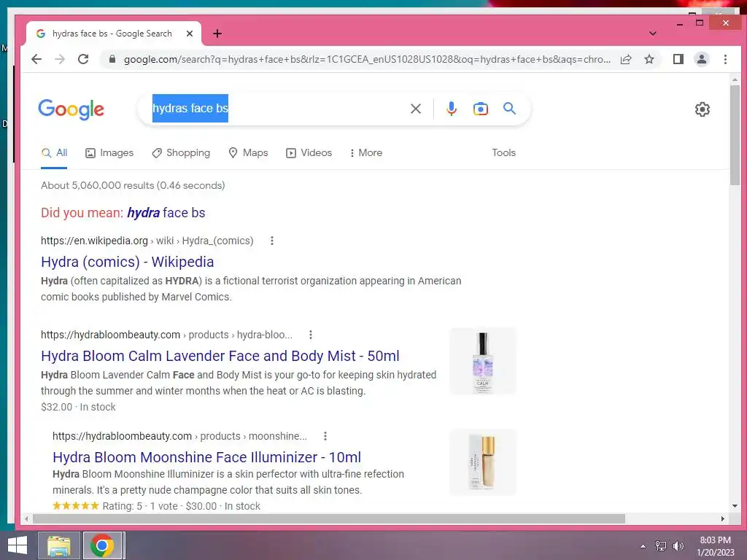The width and height of the screenshot is (747, 560).
Task: Go back to the previous page
Action: (x=36, y=59)
